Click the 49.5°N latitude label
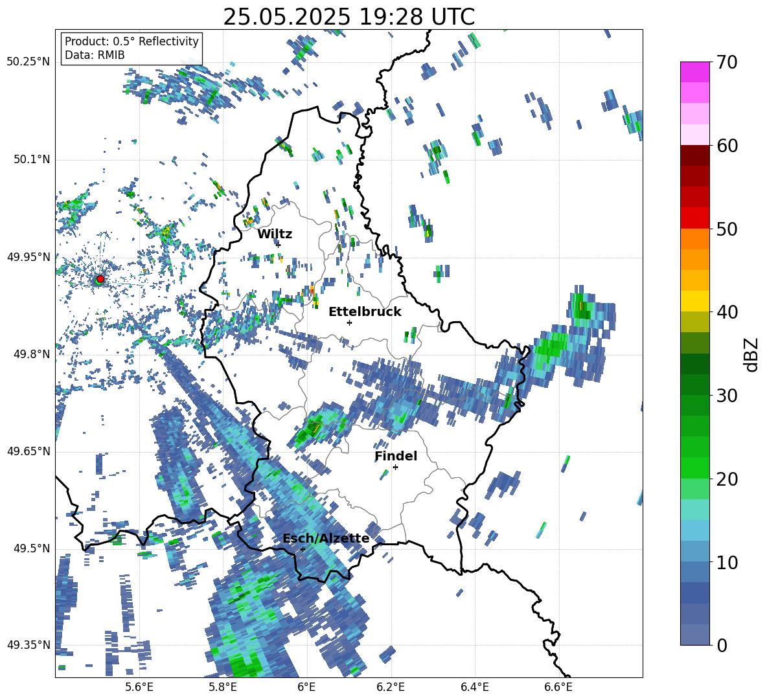This screenshot has height=700, width=767. click(x=32, y=548)
